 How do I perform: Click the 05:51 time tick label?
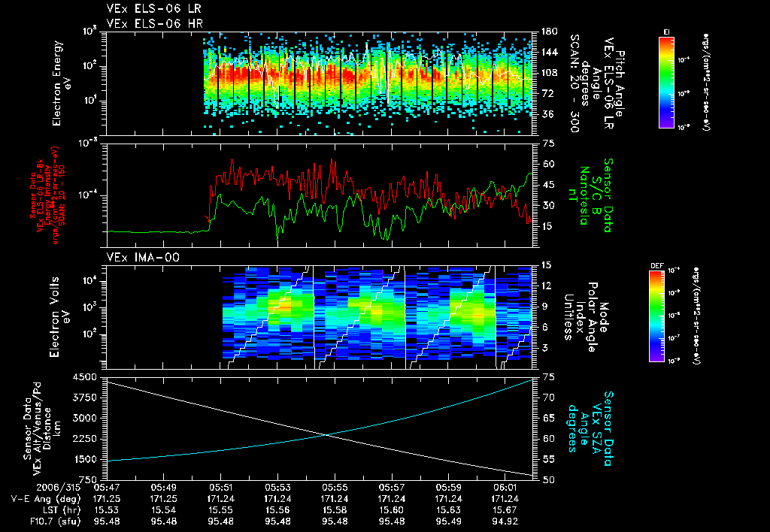[220, 488]
